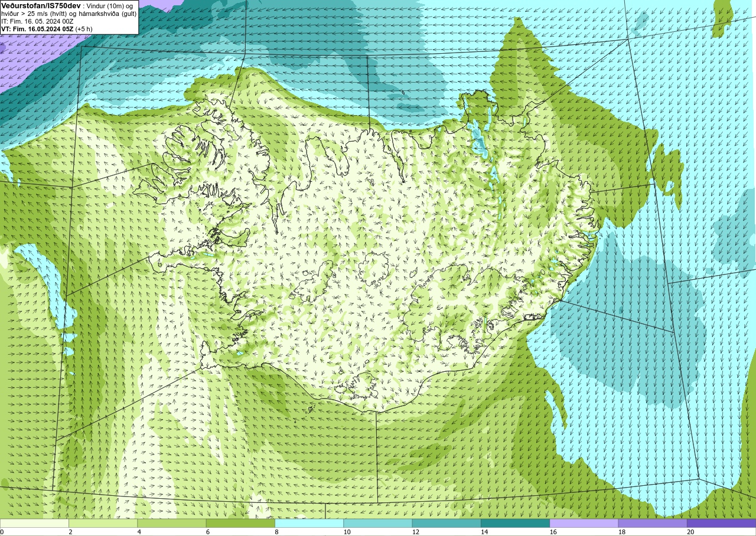Choose the 6–8 m/s green legend swatch

(240, 523)
